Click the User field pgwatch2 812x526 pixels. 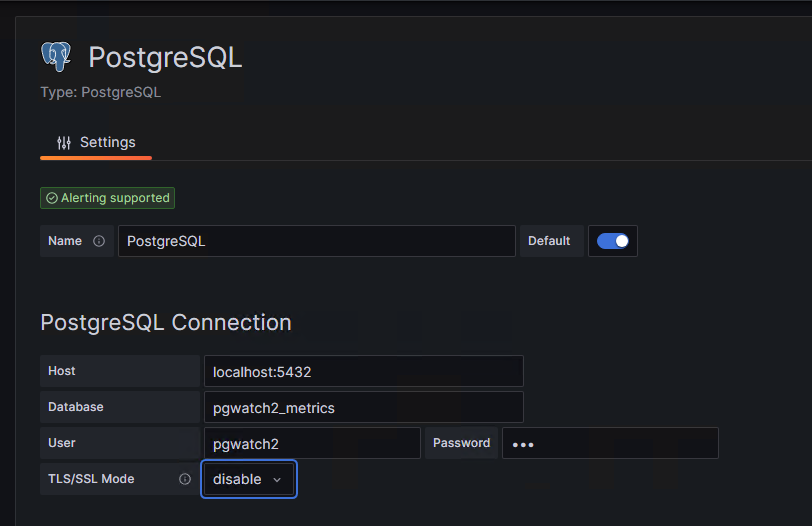[x=312, y=443]
